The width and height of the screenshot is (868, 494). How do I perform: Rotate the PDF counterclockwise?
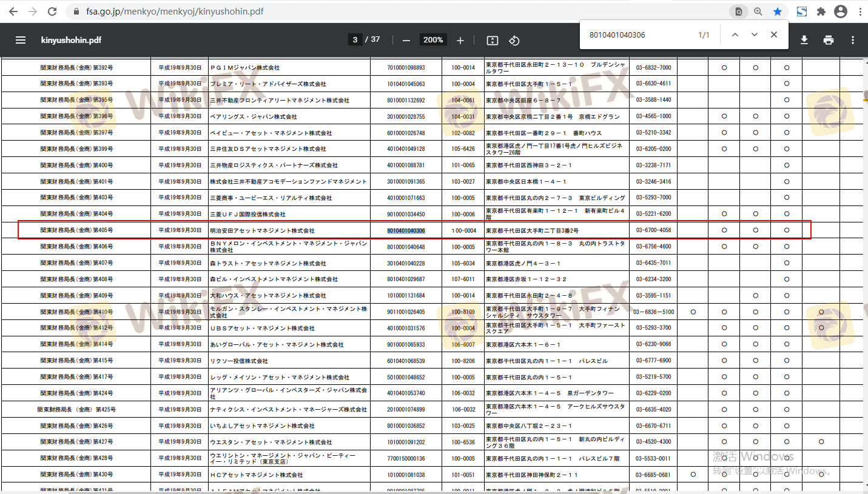tap(514, 40)
